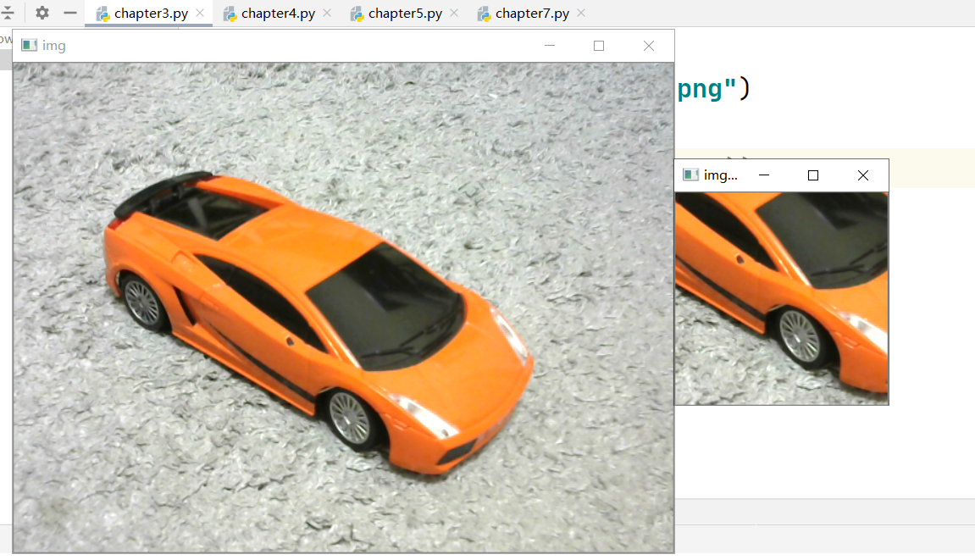Go to the chapter7.py tab
The width and height of the screenshot is (975, 560).
tap(532, 13)
